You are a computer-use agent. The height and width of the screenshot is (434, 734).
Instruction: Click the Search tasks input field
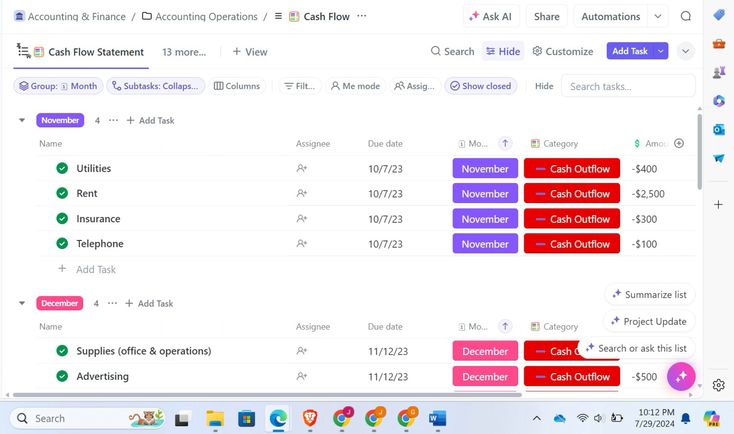628,86
